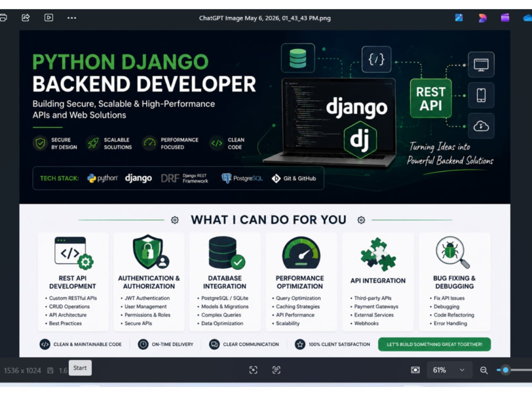Click the "100% CLIENT SATISFACTION" star icon
Screen dimensions: 532x399
(300, 344)
